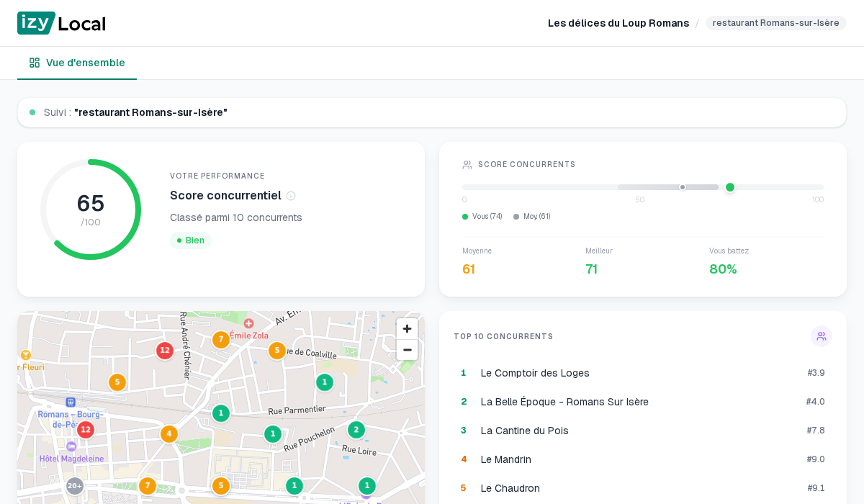Viewport: 864px width, 504px height.
Task: Click the izy Local logo
Action: 61,23
